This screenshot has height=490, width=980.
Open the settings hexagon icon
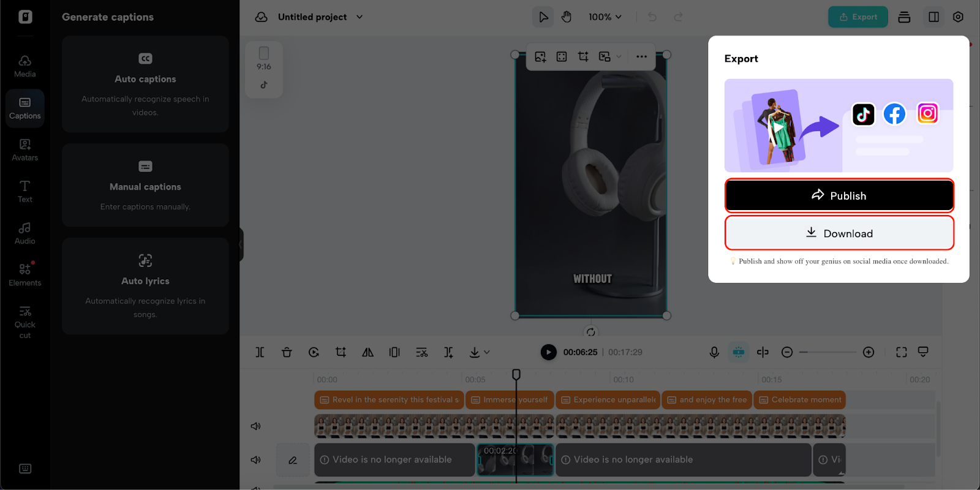coord(959,17)
